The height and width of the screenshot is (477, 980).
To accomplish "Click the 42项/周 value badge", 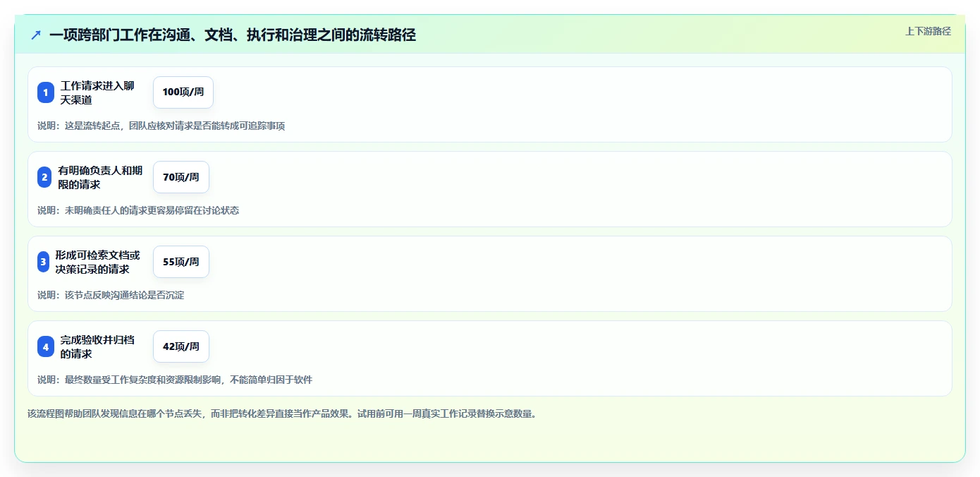I will (181, 346).
